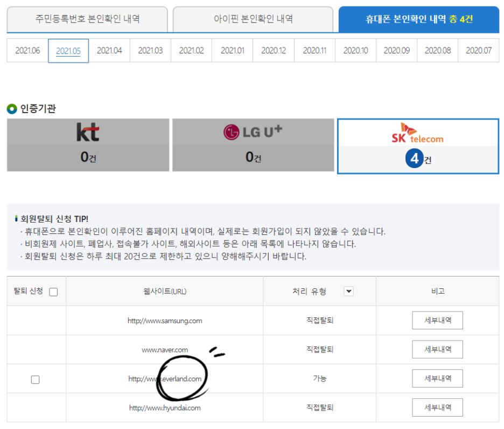Click the http://www.hyundai.com URL

[x=165, y=408]
